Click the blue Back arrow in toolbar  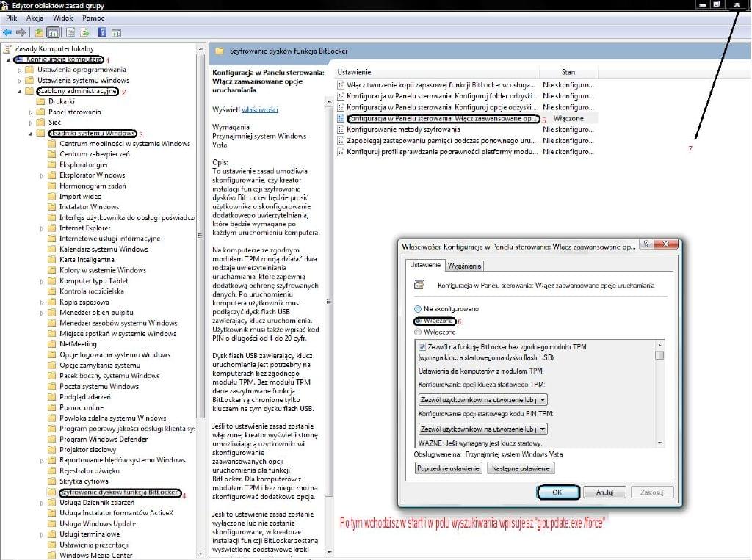click(x=7, y=32)
